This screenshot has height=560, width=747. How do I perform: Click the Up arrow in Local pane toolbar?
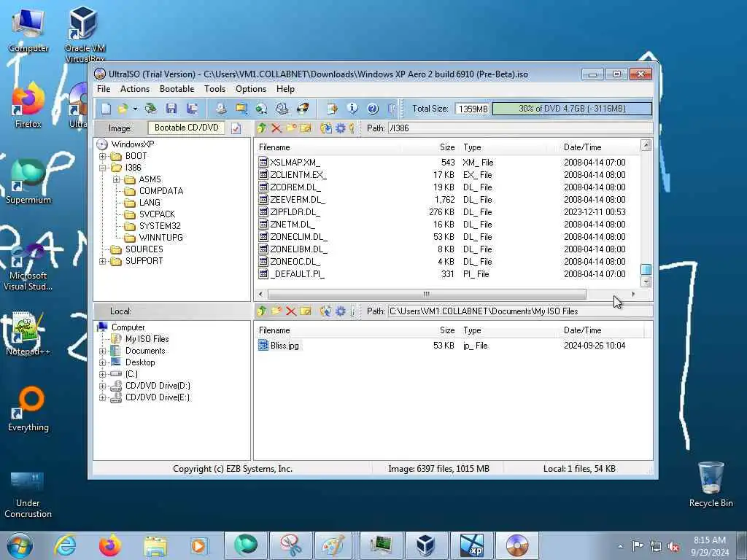point(262,311)
